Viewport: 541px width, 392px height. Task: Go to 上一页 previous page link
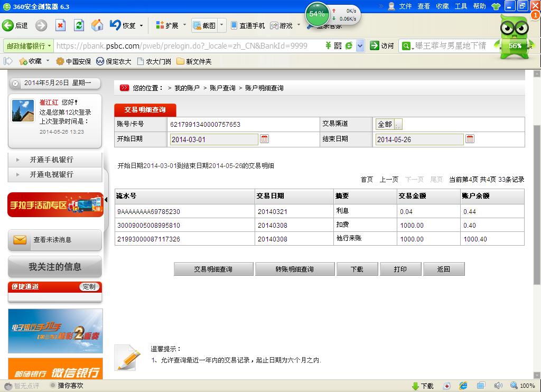(x=389, y=180)
